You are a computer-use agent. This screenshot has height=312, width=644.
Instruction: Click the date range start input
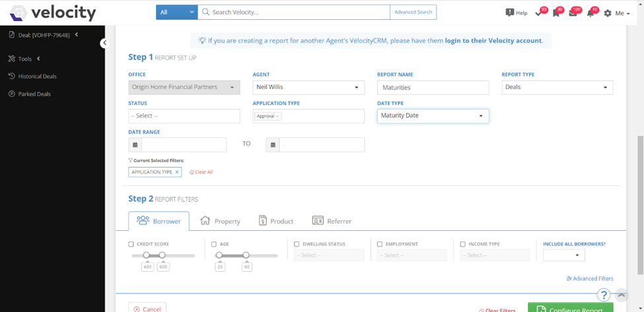coord(184,144)
